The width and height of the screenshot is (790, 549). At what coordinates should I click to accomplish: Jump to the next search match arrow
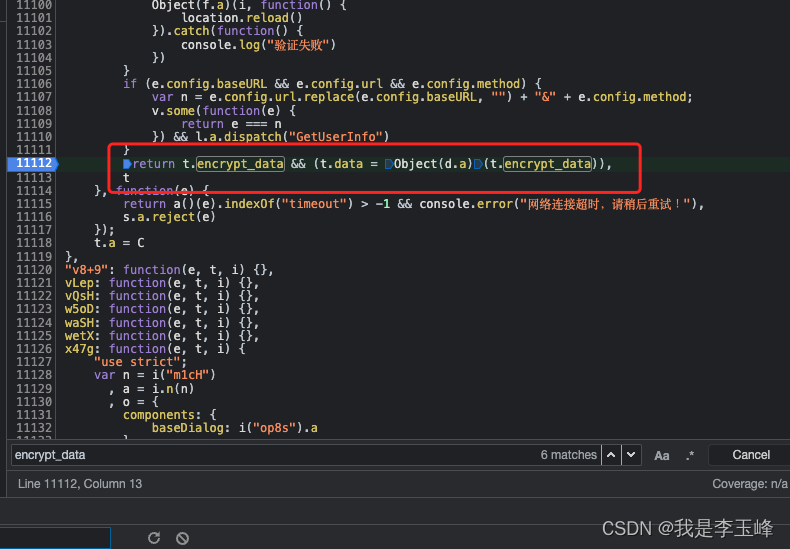(x=630, y=455)
